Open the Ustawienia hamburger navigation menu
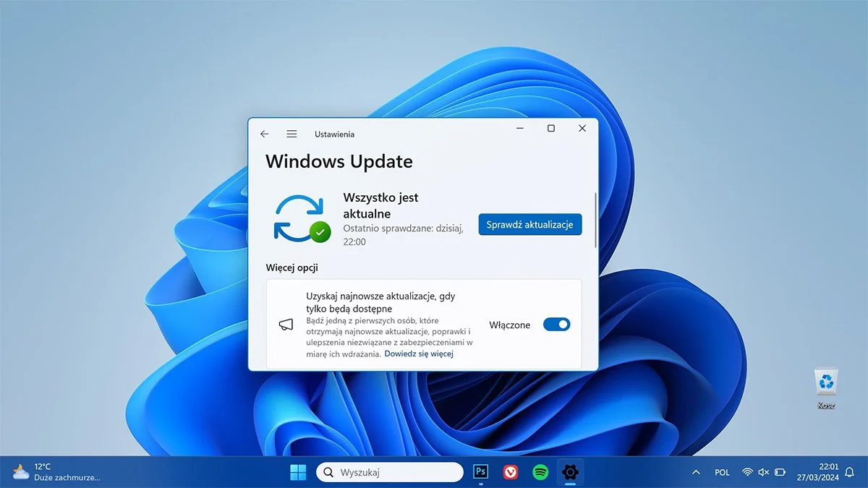The height and width of the screenshot is (488, 868). point(292,133)
